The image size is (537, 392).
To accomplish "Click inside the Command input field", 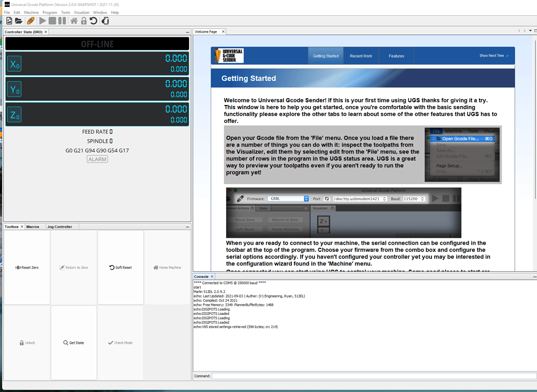I will tap(367, 375).
